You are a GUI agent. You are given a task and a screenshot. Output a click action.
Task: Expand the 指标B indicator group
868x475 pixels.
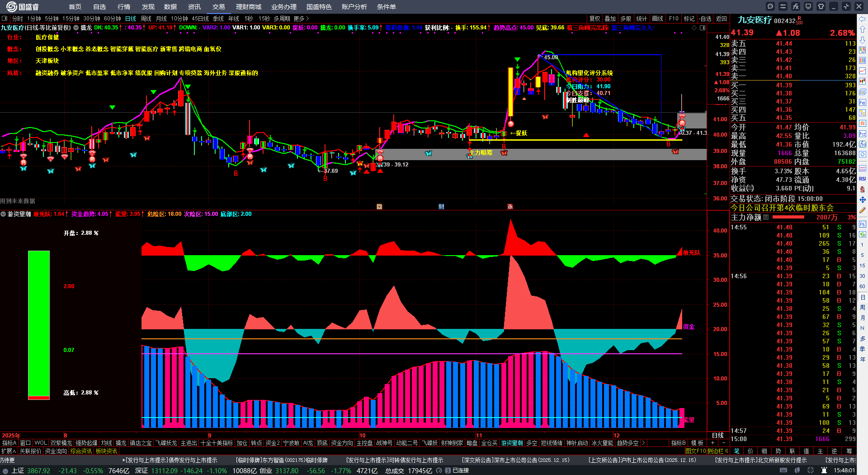pyautogui.click(x=678, y=443)
